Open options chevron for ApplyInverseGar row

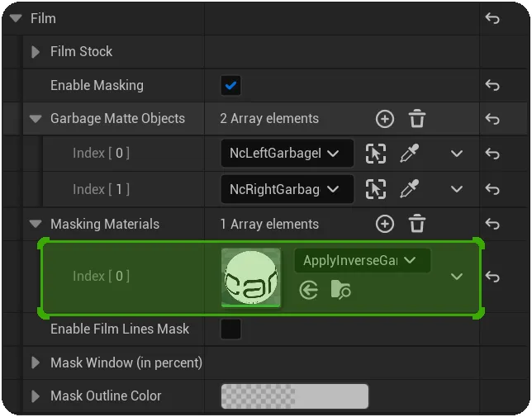[457, 277]
